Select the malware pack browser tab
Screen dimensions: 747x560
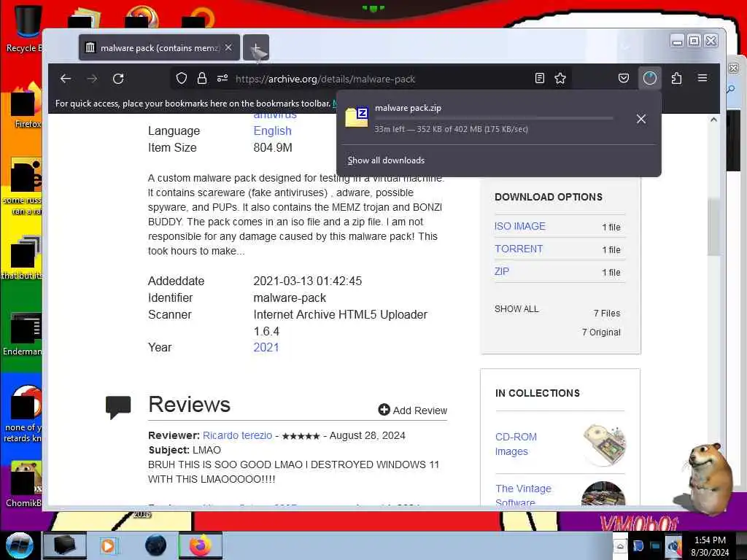pos(159,47)
